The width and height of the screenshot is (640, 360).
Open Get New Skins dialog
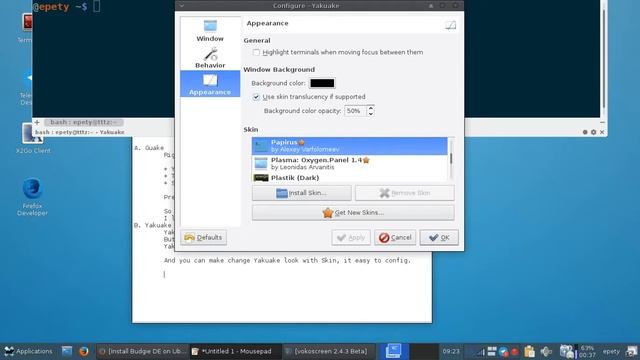coord(353,213)
